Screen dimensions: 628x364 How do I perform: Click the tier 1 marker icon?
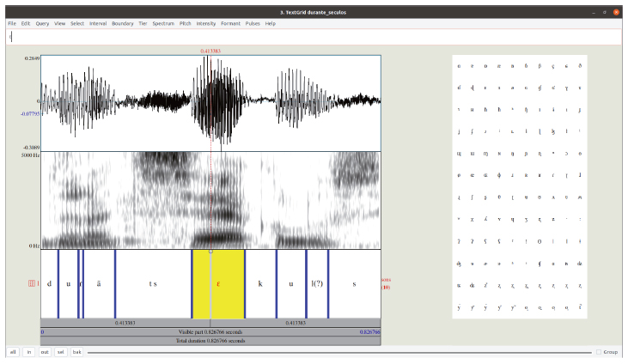pos(34,283)
